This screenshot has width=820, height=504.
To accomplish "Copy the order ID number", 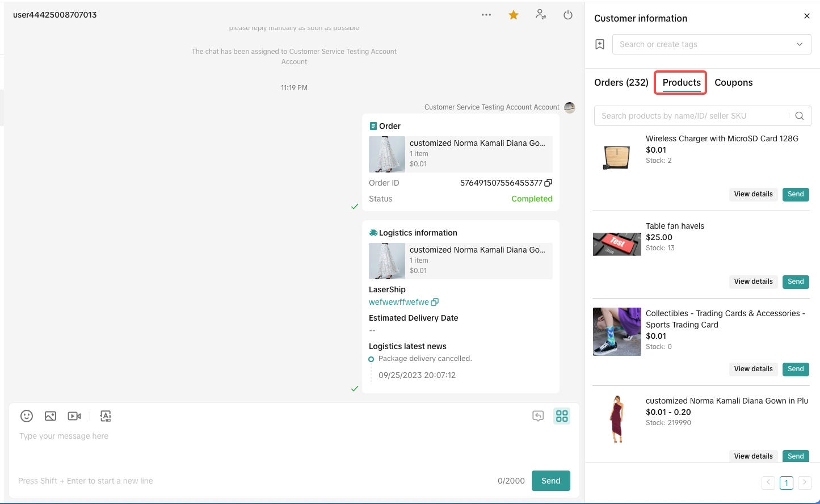I will click(x=548, y=183).
